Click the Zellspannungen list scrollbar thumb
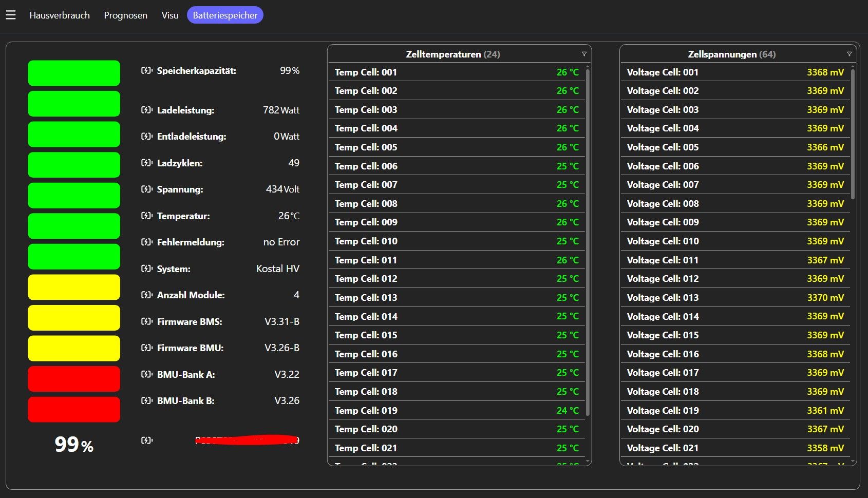The height and width of the screenshot is (498, 868). (853, 133)
